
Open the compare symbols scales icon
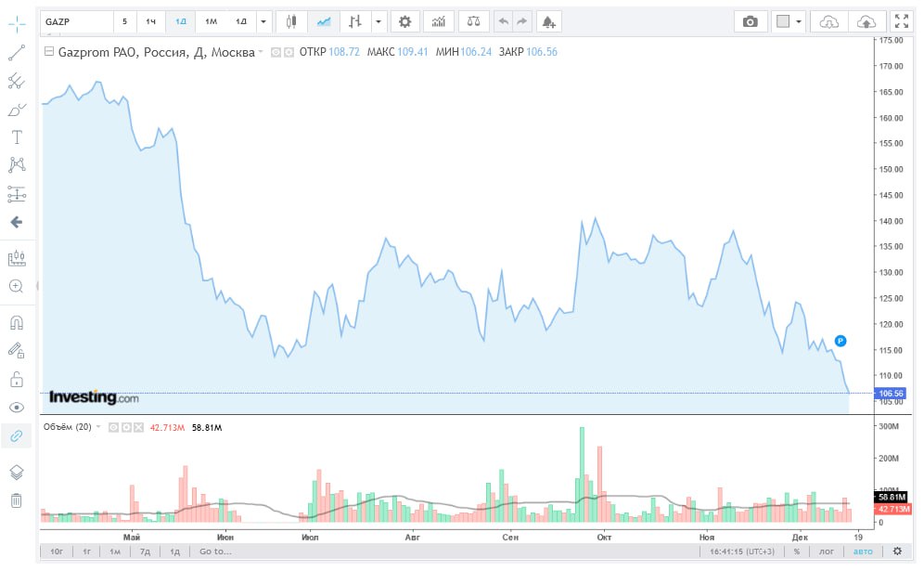click(474, 21)
